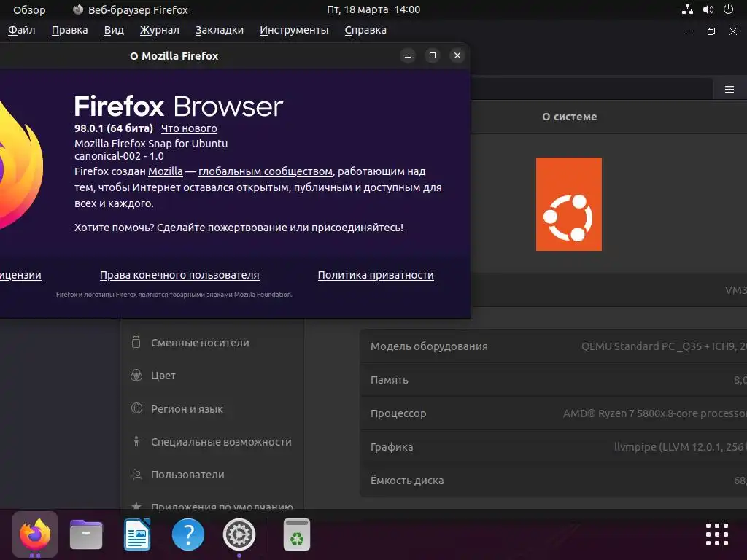Open Settings gear in the dock

click(x=239, y=534)
